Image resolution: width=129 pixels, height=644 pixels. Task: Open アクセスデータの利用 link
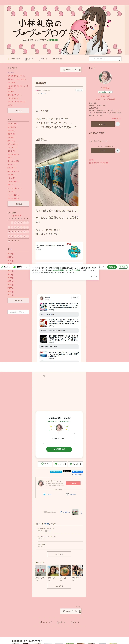tap(73, 270)
